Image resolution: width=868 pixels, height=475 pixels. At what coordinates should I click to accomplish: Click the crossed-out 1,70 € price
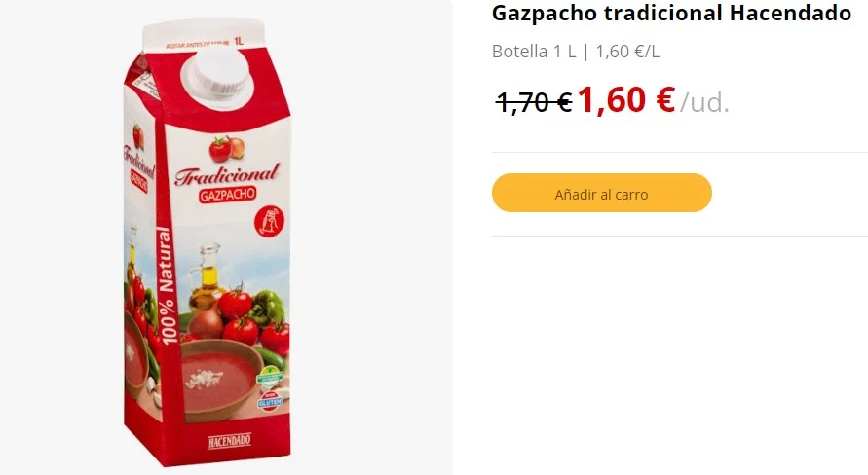point(534,102)
